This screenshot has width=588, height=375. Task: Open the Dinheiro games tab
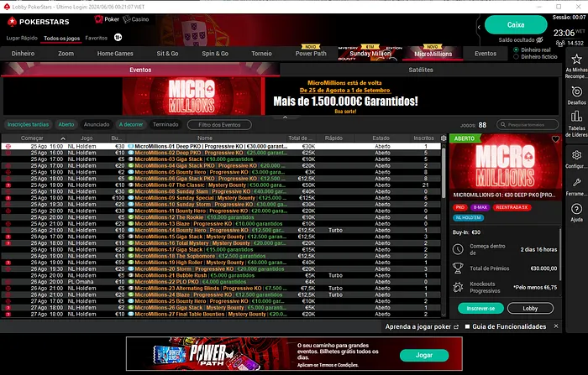coord(23,54)
